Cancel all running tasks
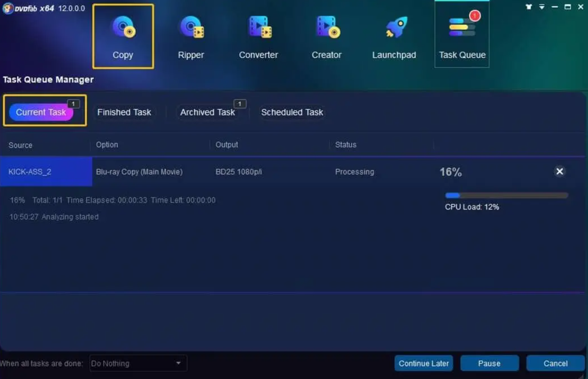The image size is (588, 379). coord(555,363)
